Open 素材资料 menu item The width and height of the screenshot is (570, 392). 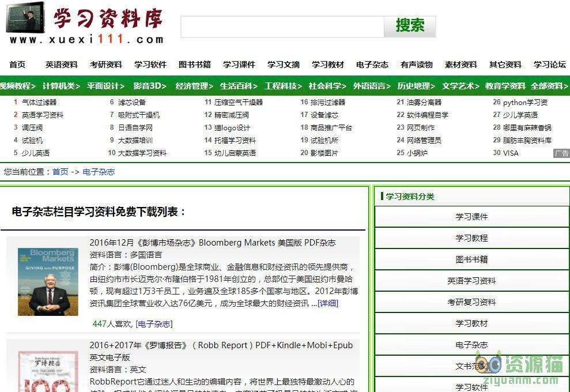click(x=460, y=65)
